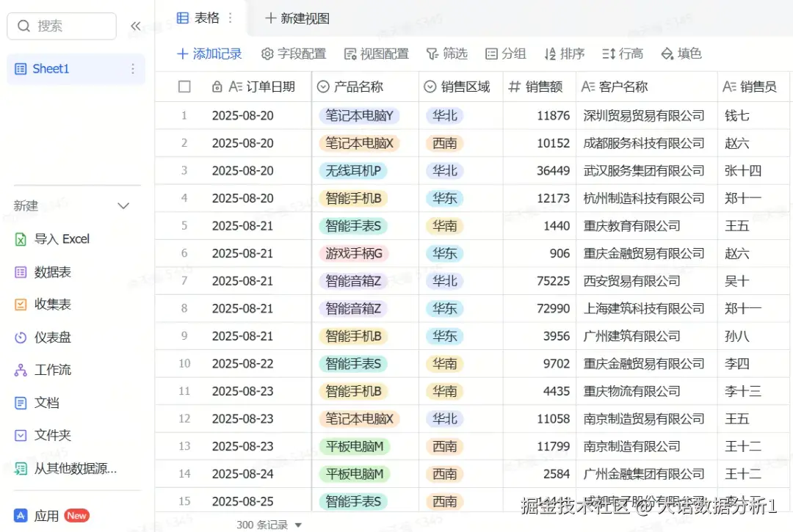Click the 排序 sort icon
The height and width of the screenshot is (532, 793).
[564, 53]
